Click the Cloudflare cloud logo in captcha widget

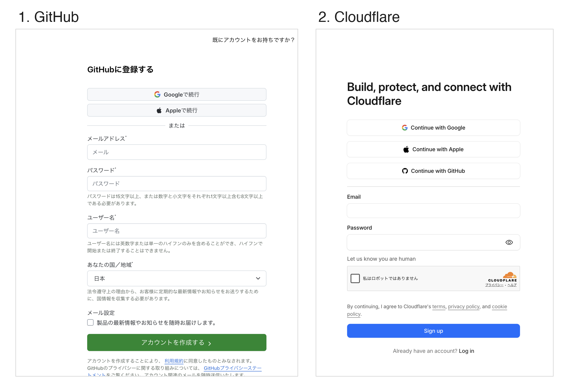coord(510,275)
